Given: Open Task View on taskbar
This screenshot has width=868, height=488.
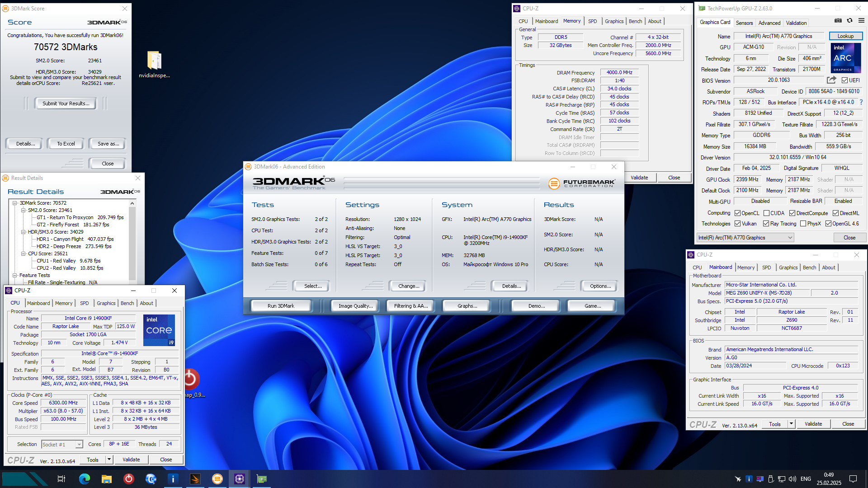Looking at the screenshot, I should coord(61,479).
